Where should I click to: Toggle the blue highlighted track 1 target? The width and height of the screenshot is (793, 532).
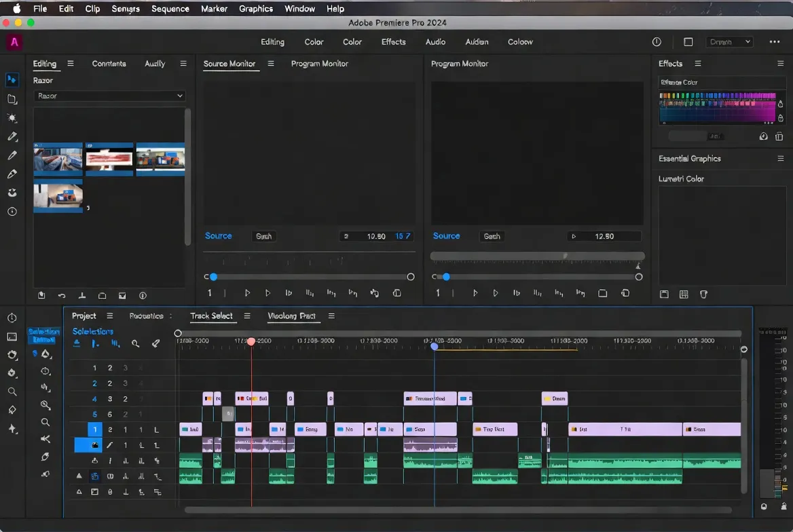pyautogui.click(x=94, y=430)
